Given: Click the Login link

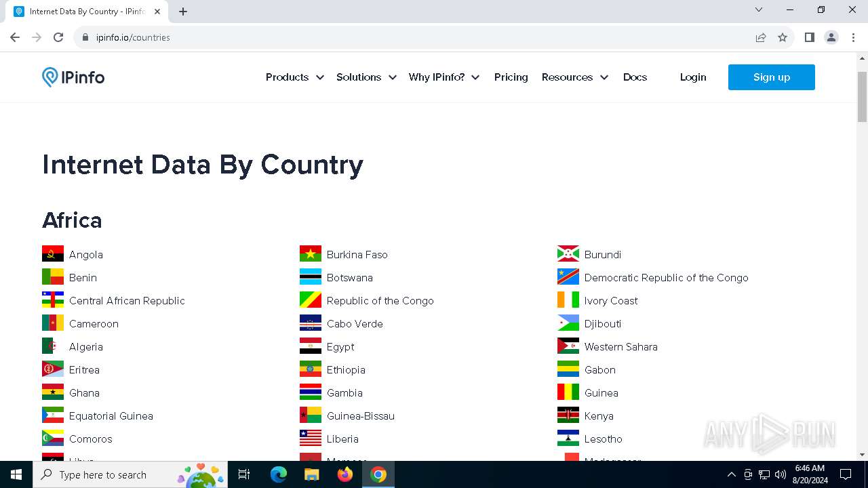Looking at the screenshot, I should point(693,77).
